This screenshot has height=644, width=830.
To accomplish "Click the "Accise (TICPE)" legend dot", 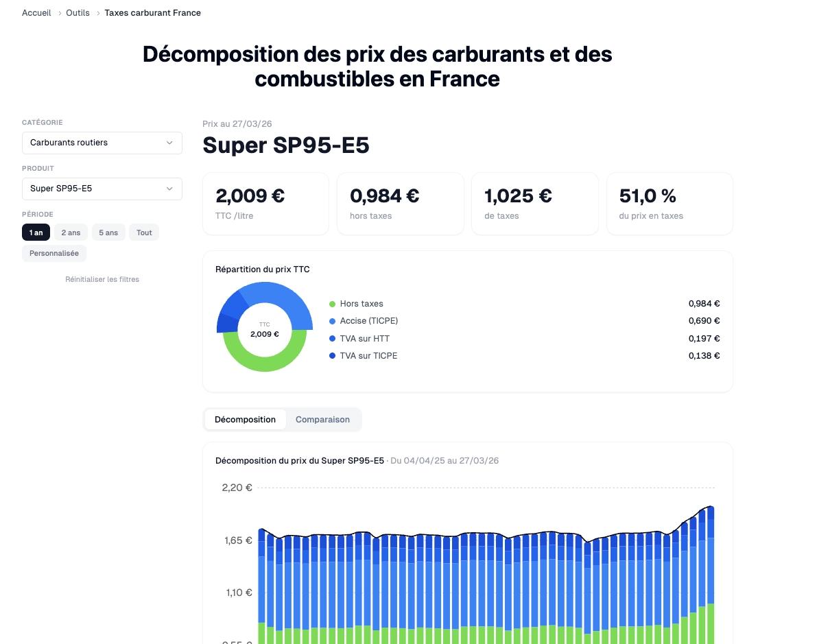I will point(333,321).
